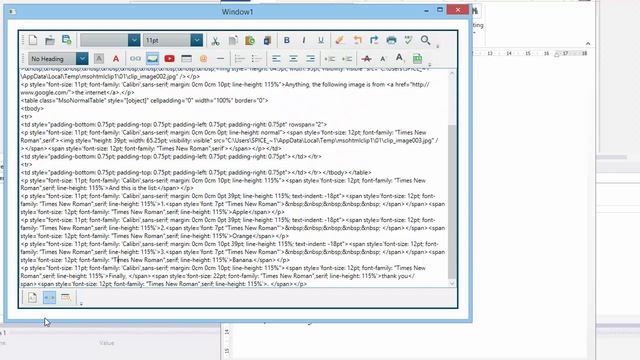Switch to design view at editor bottom
The height and width of the screenshot is (360, 640).
[32, 298]
